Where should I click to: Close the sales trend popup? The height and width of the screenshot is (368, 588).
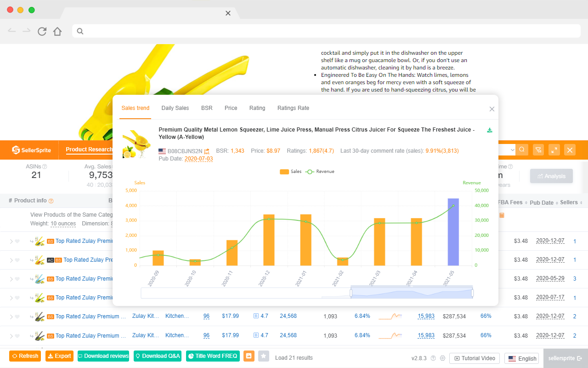pyautogui.click(x=492, y=109)
